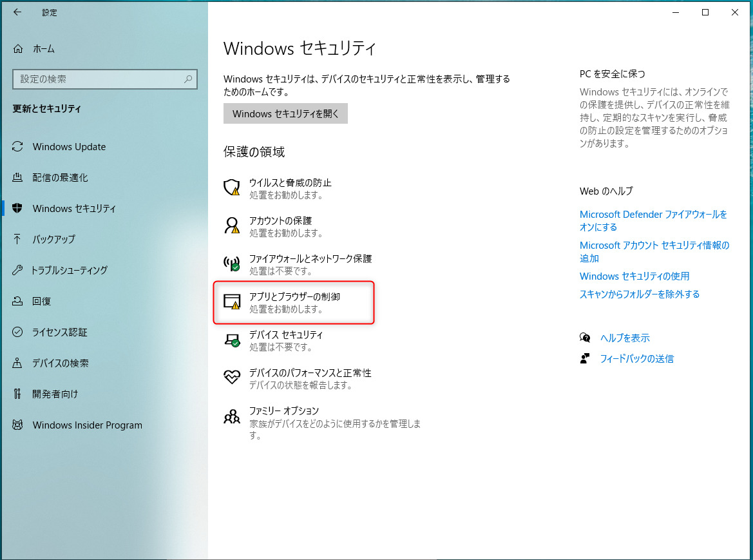
Task: Click the フィードバックの送信 link
Action: click(637, 358)
